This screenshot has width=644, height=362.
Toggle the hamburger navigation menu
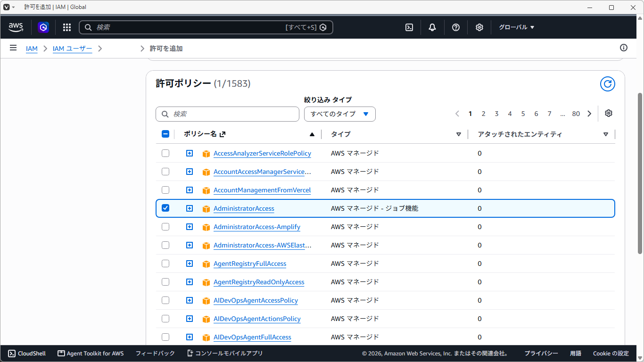point(13,48)
